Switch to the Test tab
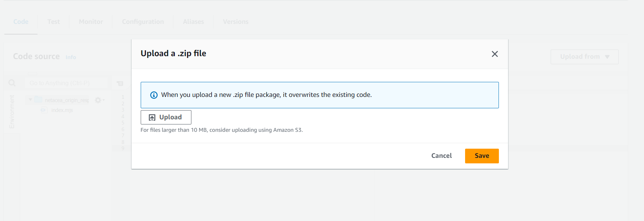The image size is (644, 221). pos(53,22)
